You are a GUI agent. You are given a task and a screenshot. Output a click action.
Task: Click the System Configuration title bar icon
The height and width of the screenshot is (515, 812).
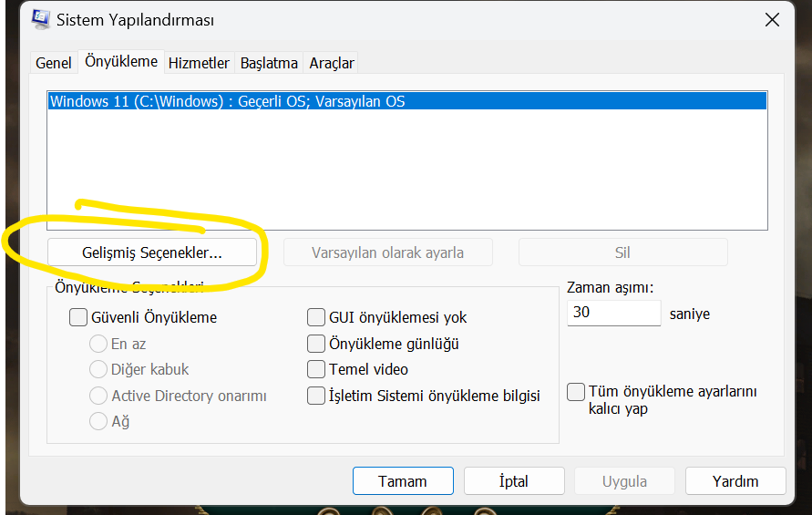40,20
